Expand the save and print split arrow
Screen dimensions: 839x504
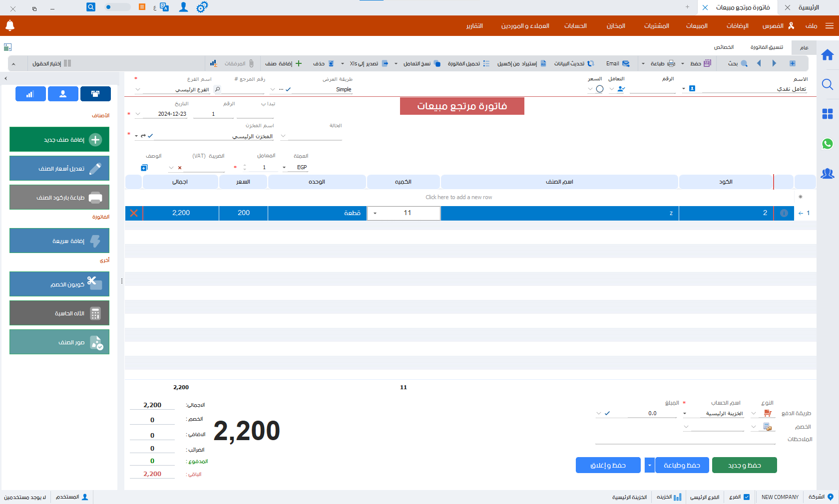(x=649, y=466)
